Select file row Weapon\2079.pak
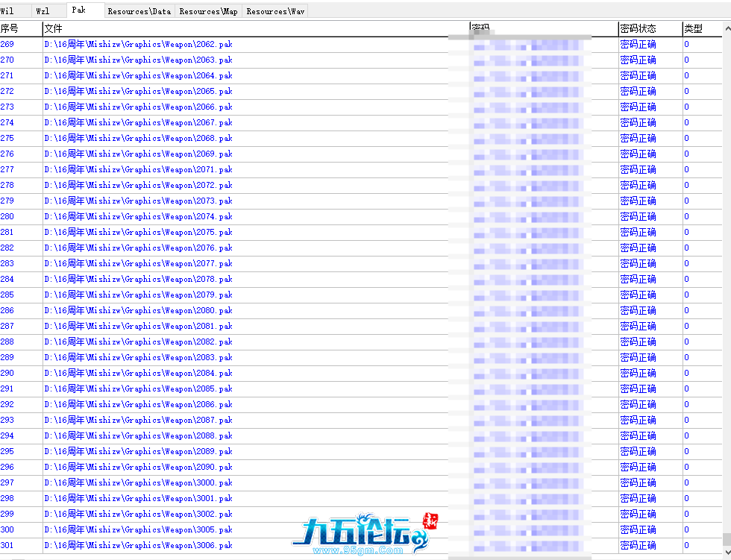Screen dimensions: 731x560 [x=361, y=295]
